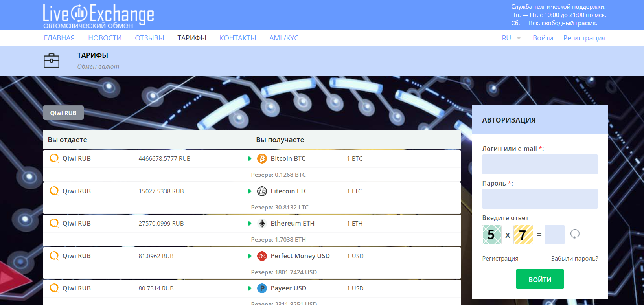Click Qiwi icon in the Litecoin row
644x305 pixels.
(x=54, y=191)
